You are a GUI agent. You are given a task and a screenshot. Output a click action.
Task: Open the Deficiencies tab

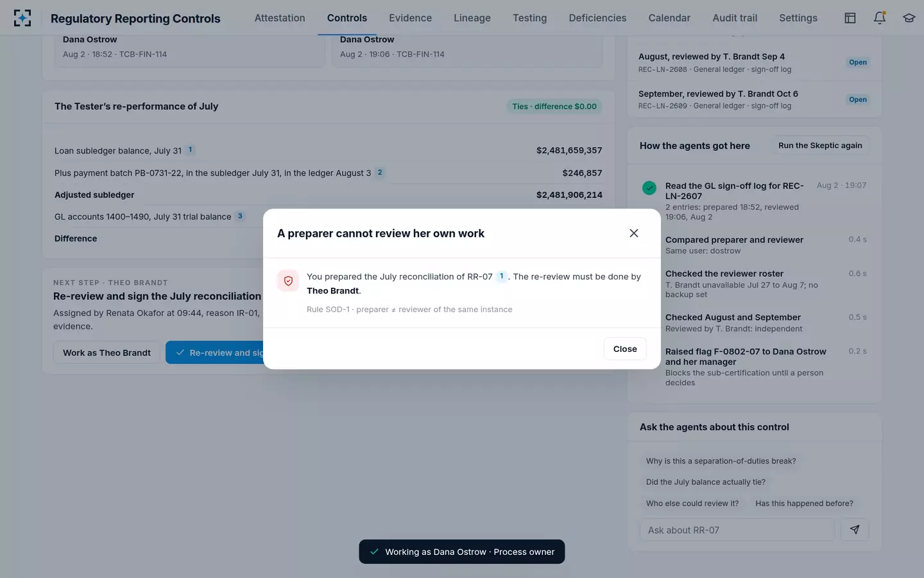[x=597, y=18]
